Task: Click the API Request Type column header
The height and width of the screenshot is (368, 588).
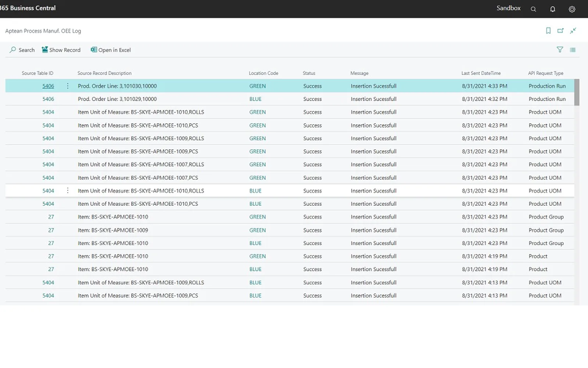Action: click(546, 73)
